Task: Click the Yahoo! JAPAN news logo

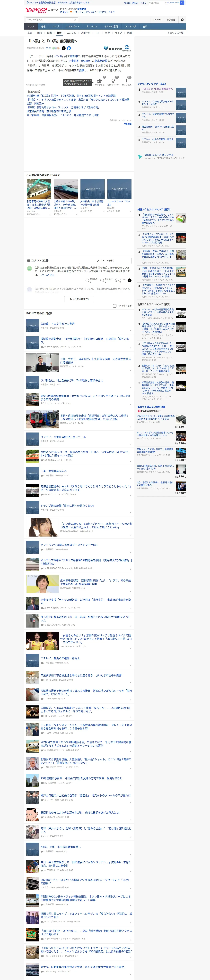Action: tap(42, 10)
